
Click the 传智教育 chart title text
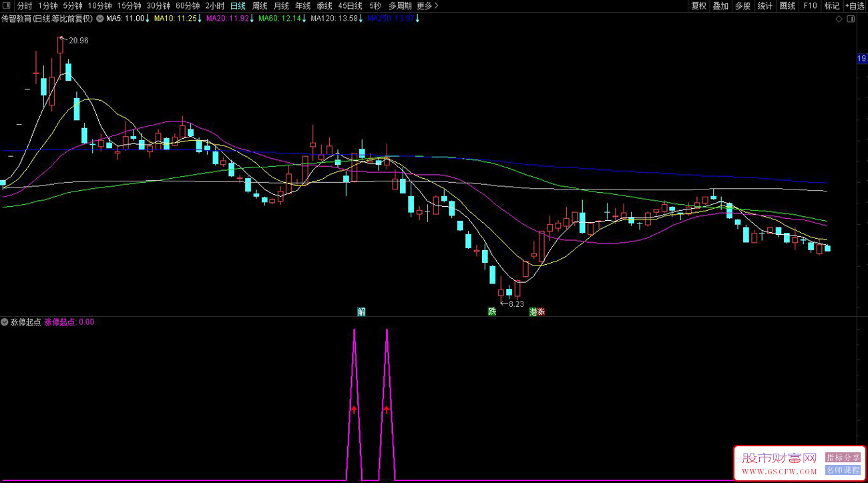tap(47, 19)
